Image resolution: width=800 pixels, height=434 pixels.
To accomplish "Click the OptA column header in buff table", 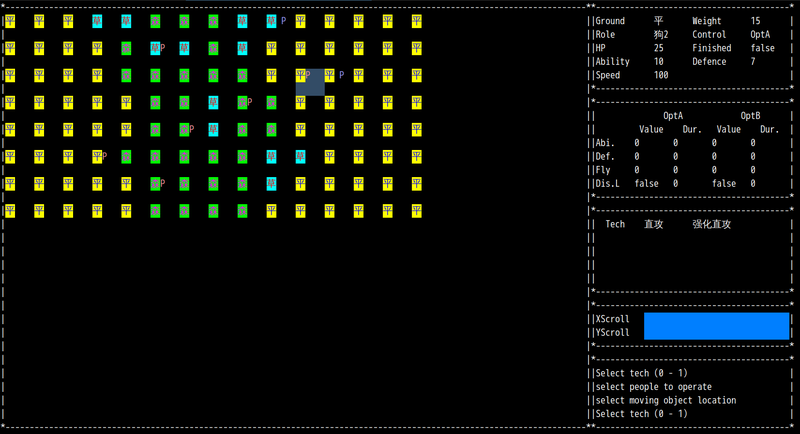I will [673, 116].
